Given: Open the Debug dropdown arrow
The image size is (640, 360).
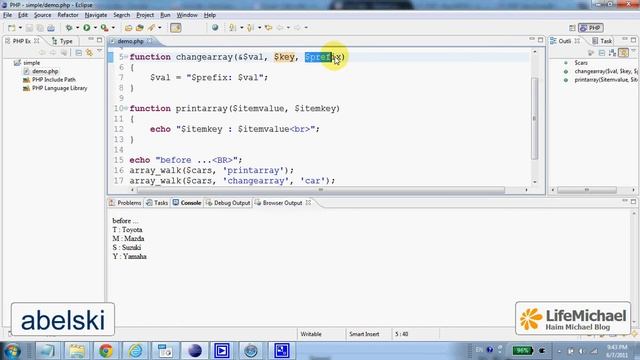Looking at the screenshot, I should 77,28.
